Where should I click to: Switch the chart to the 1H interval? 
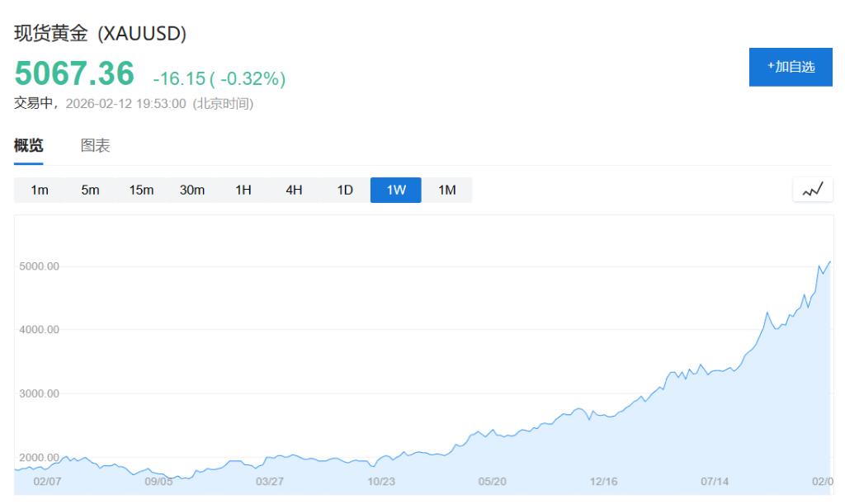point(243,190)
